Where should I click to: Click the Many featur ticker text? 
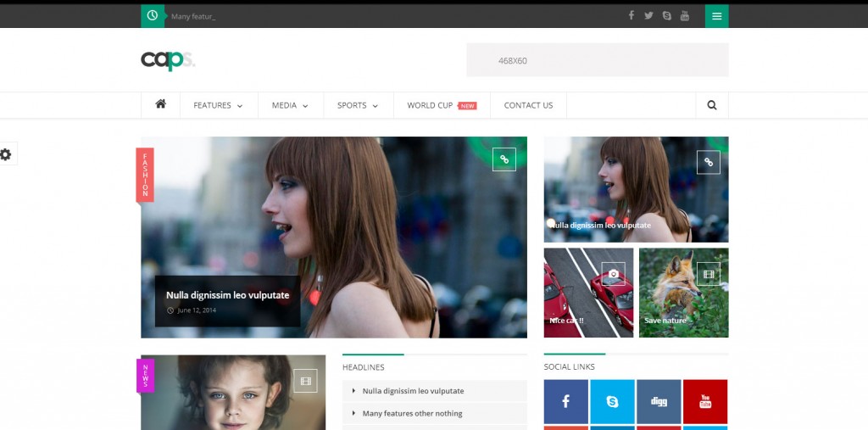[193, 17]
